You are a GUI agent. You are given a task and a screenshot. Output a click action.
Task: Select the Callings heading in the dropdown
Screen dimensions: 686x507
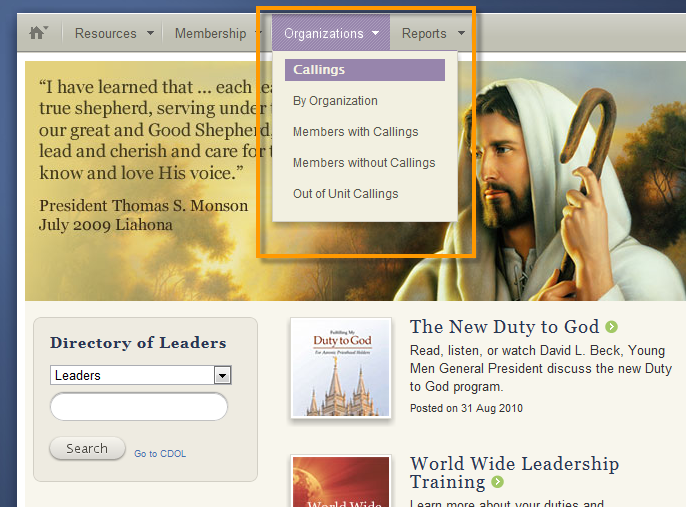click(x=365, y=70)
